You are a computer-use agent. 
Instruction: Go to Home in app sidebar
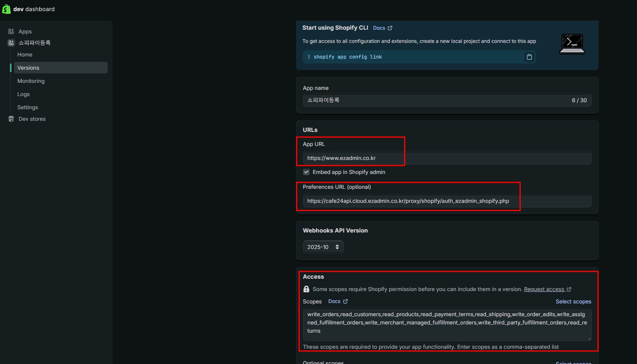tap(25, 54)
